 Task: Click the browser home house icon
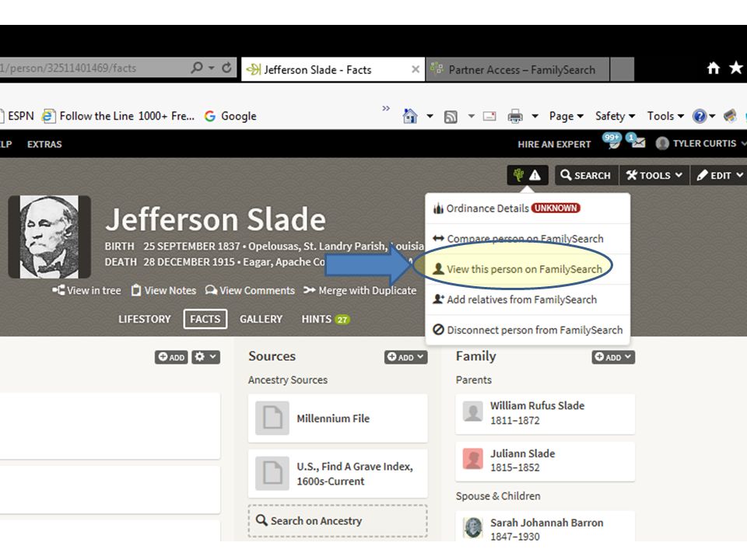tap(714, 68)
